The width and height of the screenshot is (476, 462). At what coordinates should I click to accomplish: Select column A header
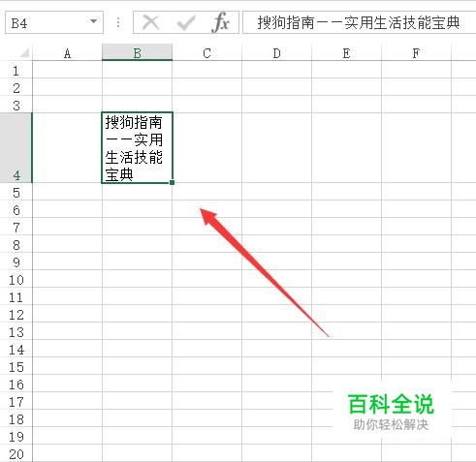(x=67, y=53)
